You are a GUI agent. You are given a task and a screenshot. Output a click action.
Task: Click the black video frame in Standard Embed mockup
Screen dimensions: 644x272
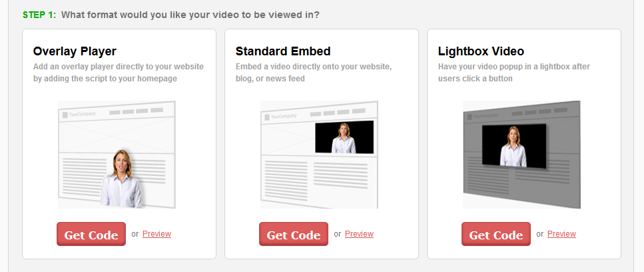[344, 137]
